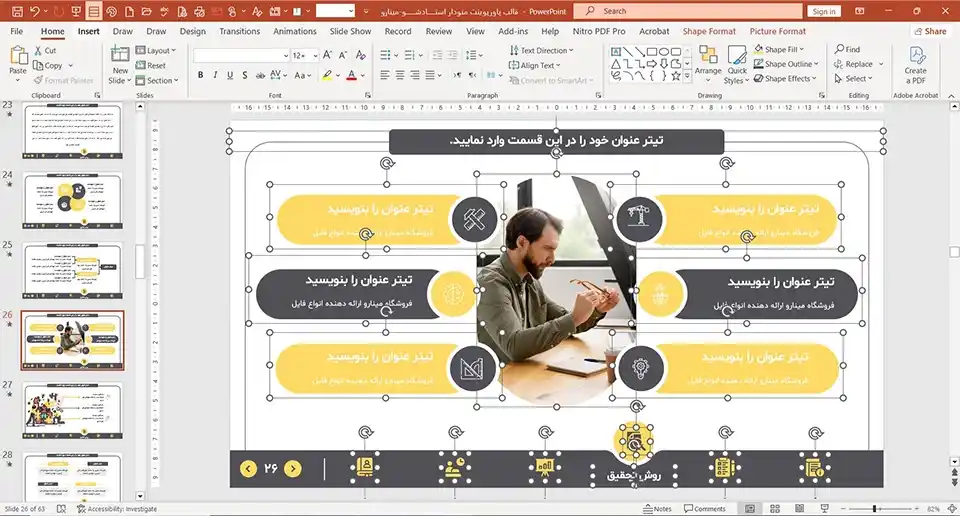
Task: Click Create a PDF in Adobe Acrobat group
Action: 915,65
